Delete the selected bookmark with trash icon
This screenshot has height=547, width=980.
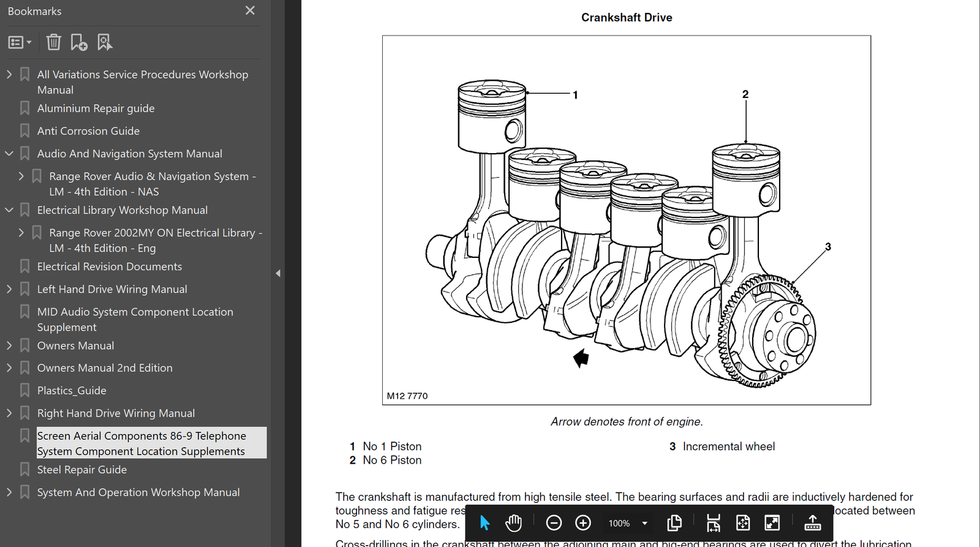tap(54, 42)
